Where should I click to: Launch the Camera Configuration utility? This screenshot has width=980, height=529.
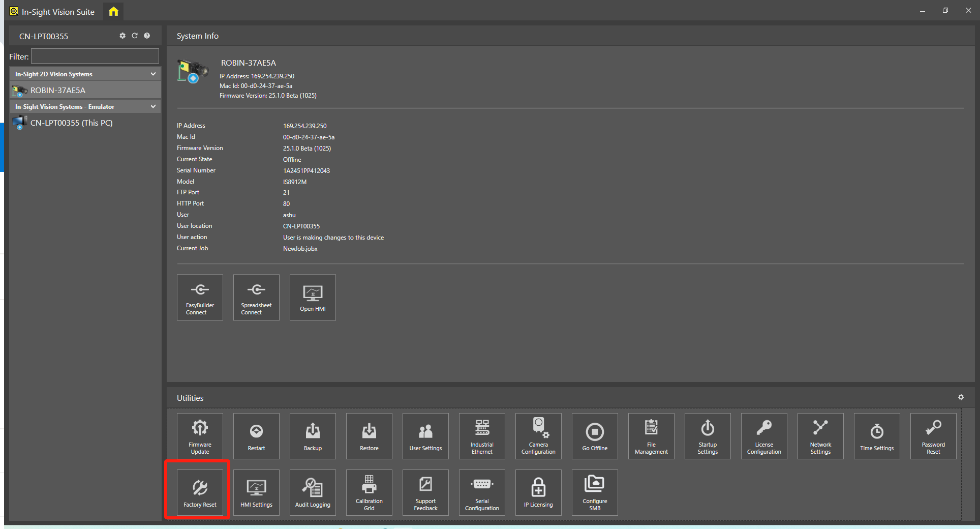coord(538,436)
